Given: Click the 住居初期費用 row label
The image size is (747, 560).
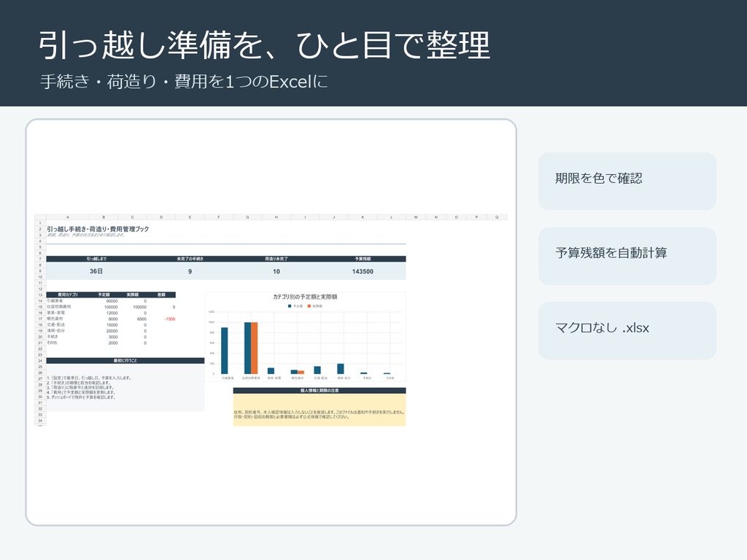Looking at the screenshot, I should (59, 307).
